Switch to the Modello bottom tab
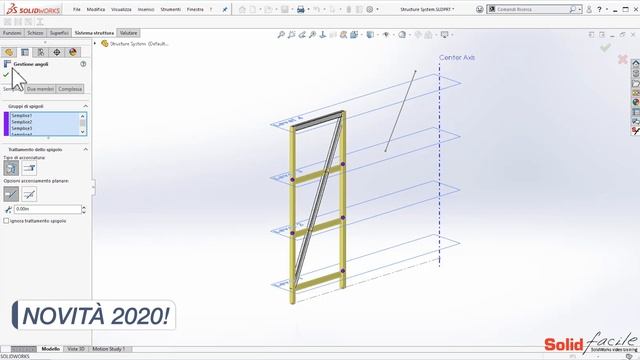640x360 pixels. [51, 349]
